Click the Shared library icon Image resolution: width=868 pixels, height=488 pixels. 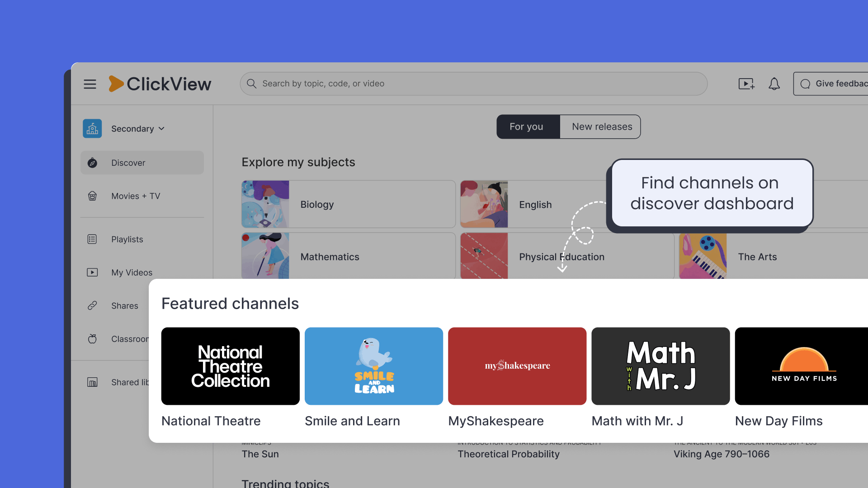(92, 382)
